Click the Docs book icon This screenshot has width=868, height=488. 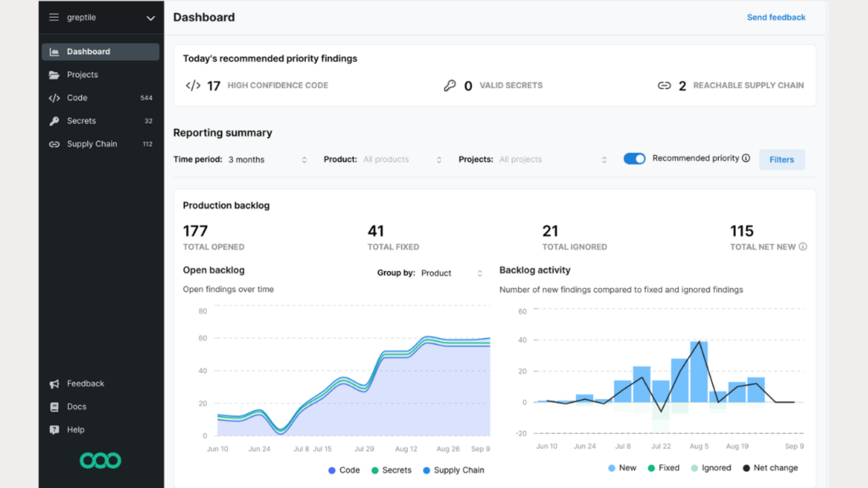54,407
